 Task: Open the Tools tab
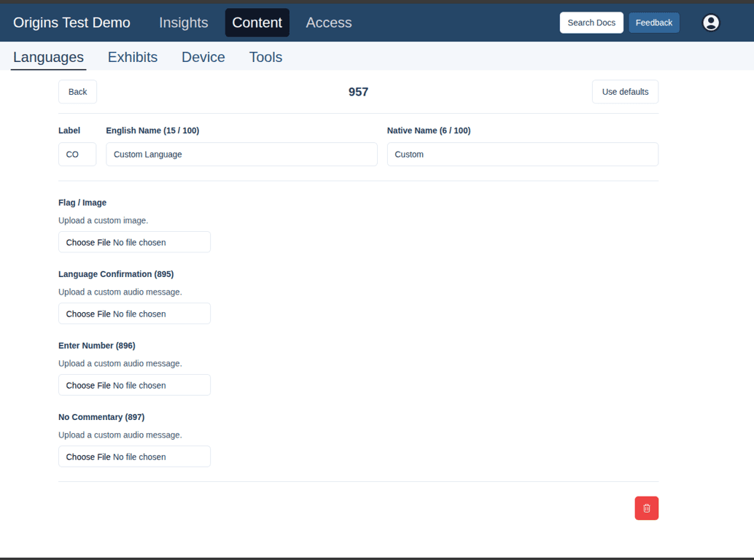point(265,57)
